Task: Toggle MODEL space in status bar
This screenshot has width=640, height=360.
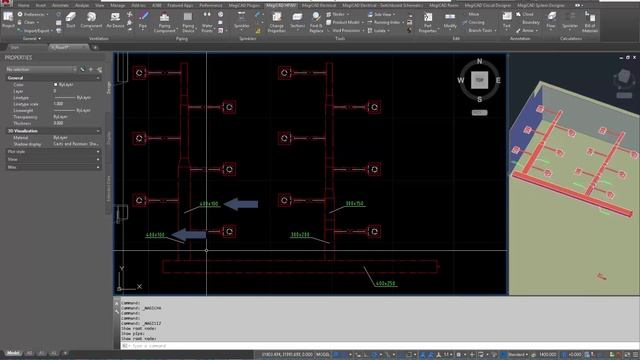Action: click(322, 354)
